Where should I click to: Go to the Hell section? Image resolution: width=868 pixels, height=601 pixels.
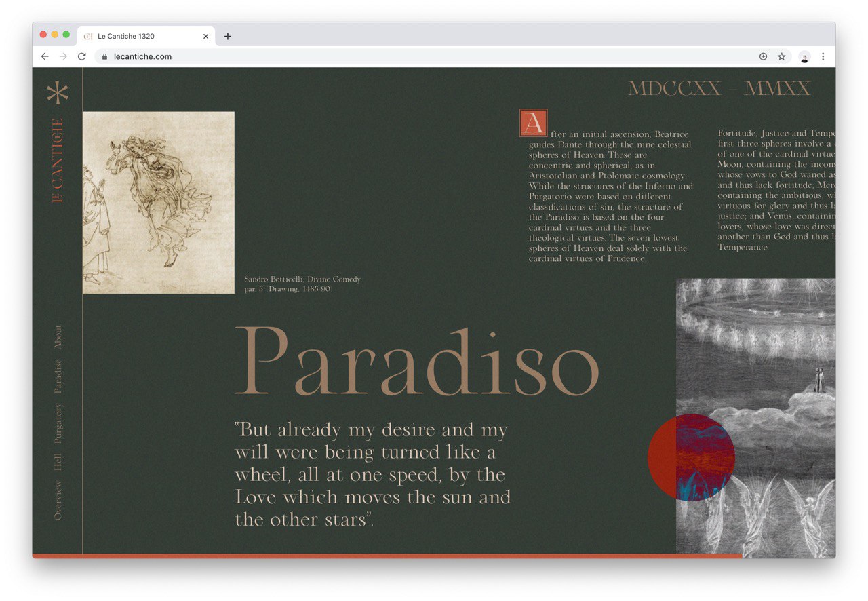58,462
